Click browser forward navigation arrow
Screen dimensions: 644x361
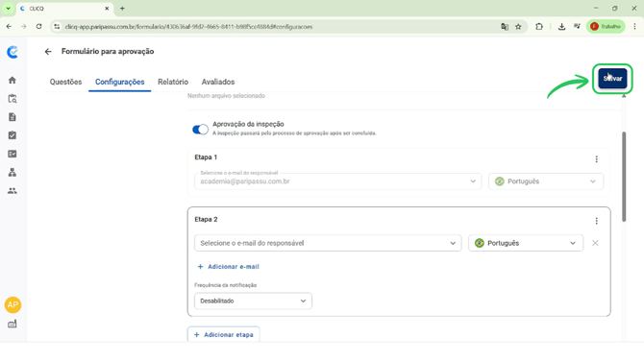[x=24, y=26]
